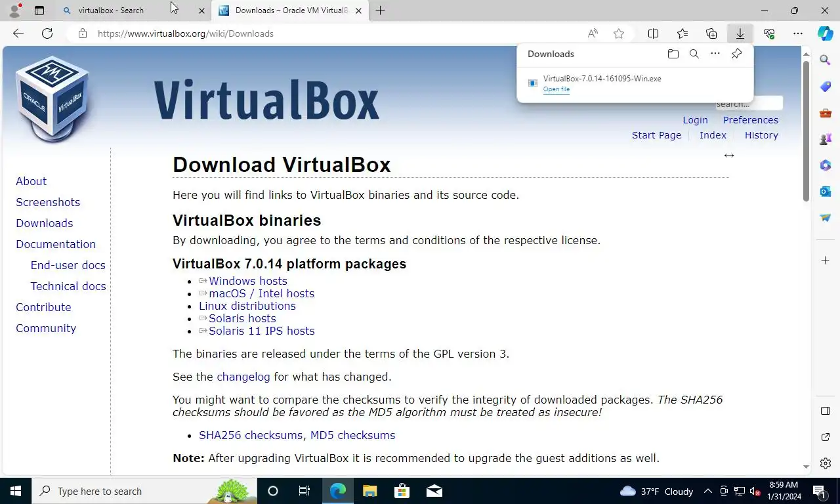Pin the Downloads flyout
The width and height of the screenshot is (840, 504).
[x=736, y=54]
